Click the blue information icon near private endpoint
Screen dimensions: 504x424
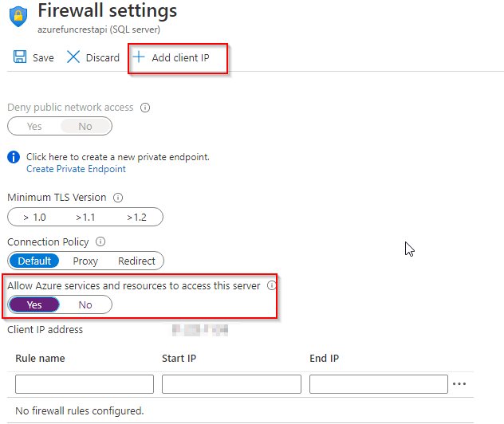coord(14,157)
